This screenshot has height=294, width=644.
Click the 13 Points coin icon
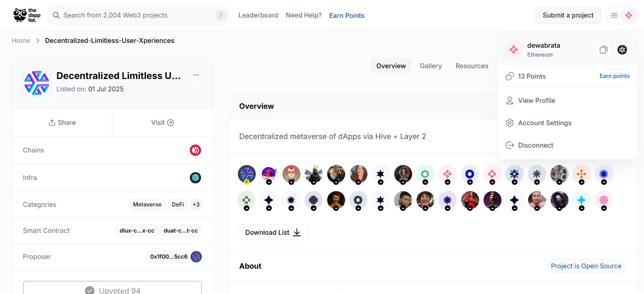pyautogui.click(x=510, y=76)
